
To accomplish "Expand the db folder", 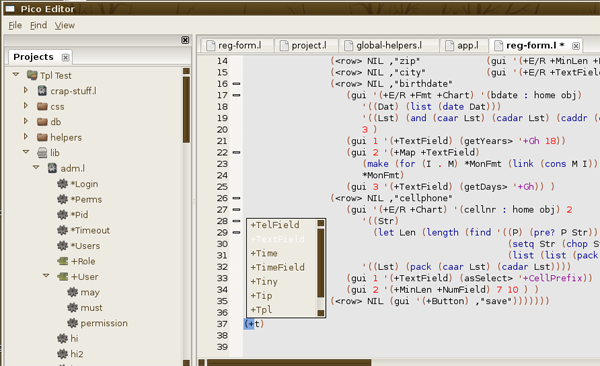I will pos(26,121).
